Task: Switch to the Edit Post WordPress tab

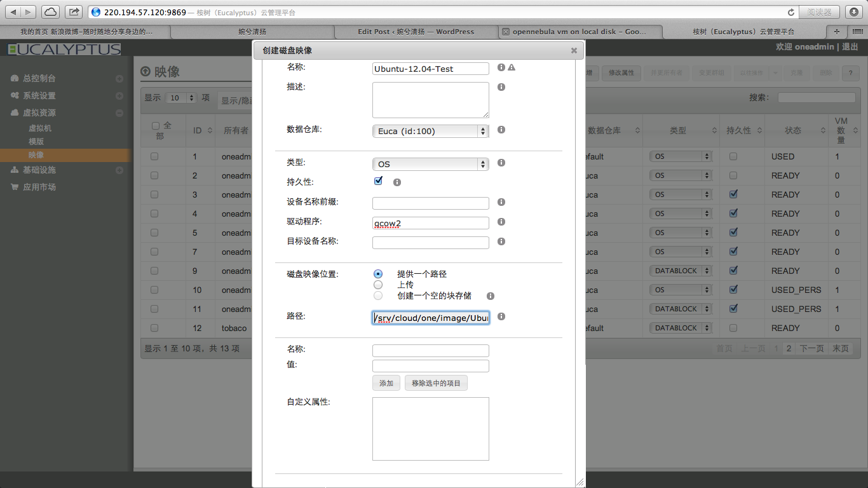Action: (416, 31)
